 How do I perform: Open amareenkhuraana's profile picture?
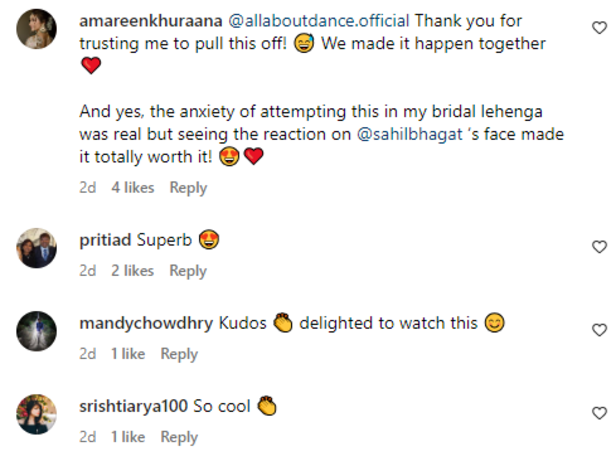point(36,31)
